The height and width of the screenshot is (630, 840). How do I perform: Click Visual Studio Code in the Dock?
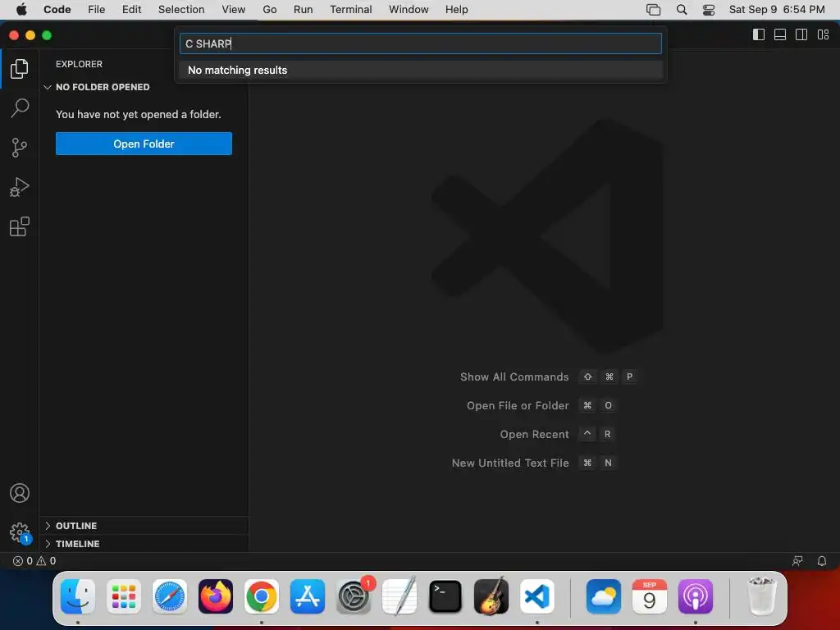537,596
